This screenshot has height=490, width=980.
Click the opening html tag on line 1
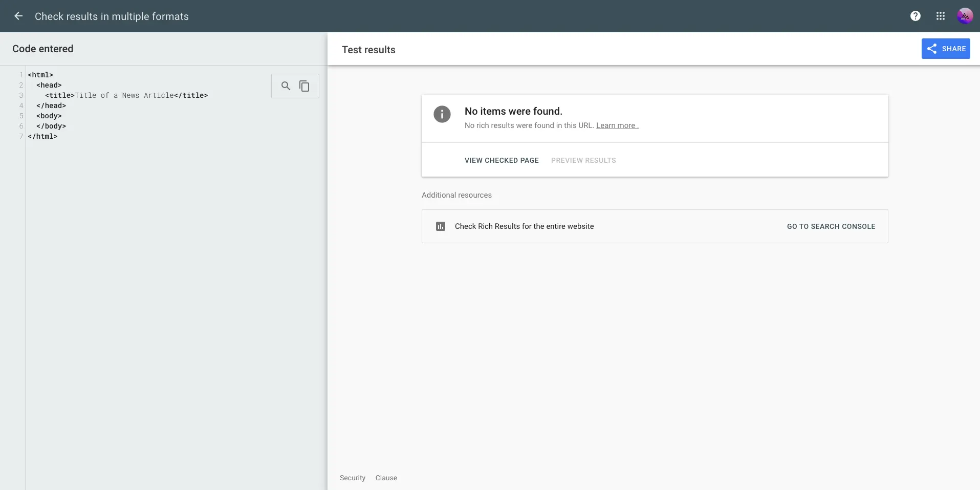pyautogui.click(x=40, y=75)
